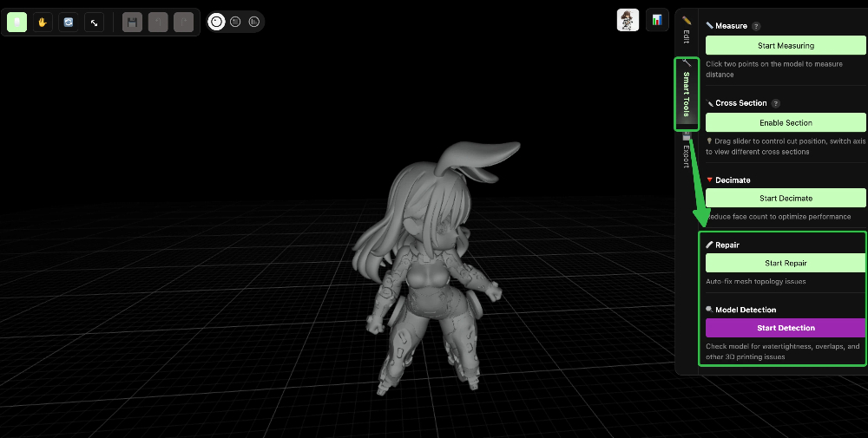Select the mouse pointer tool
Image resolution: width=868 pixels, height=438 pixels.
pos(16,23)
